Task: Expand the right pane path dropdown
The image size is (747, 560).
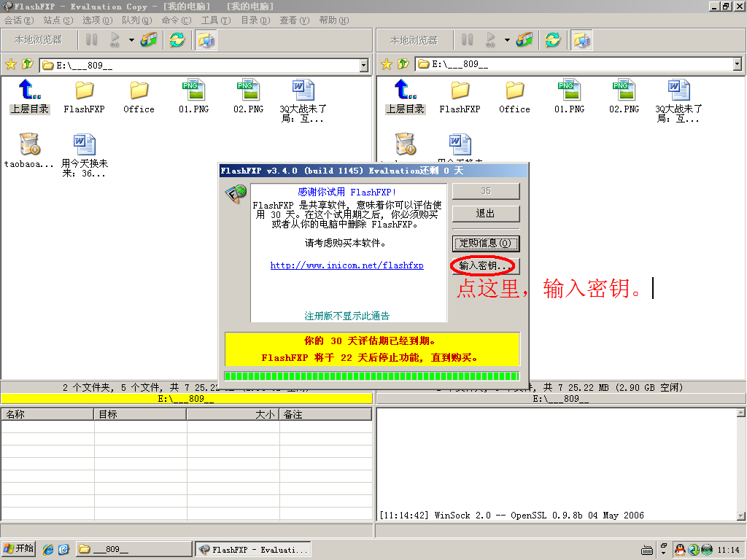Action: tap(737, 65)
